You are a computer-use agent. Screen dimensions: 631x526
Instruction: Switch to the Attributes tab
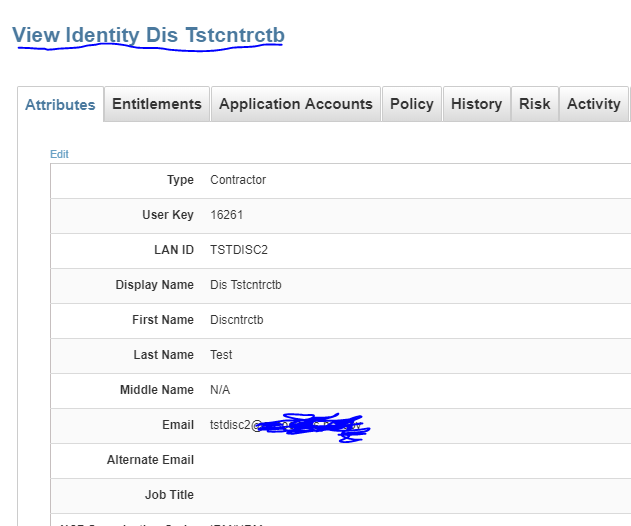click(x=60, y=105)
